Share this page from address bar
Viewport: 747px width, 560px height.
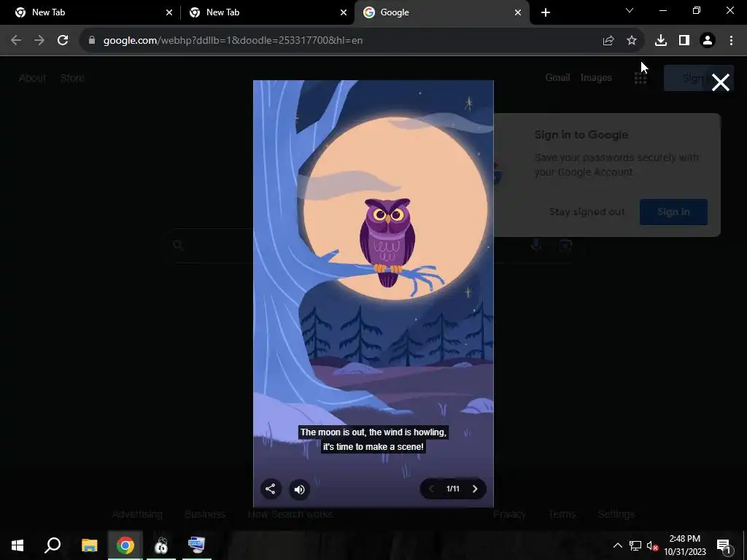(x=608, y=41)
